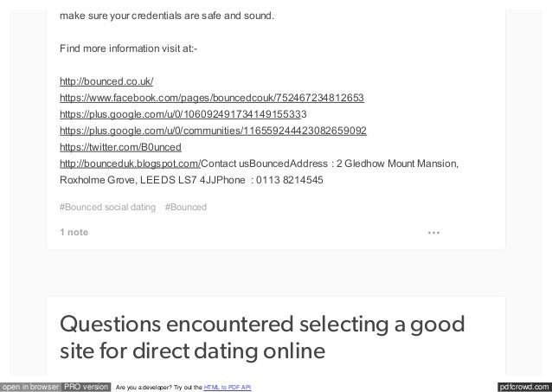The image size is (552, 392).
Task: Open the HTML to PDF API link
Action: point(228,388)
